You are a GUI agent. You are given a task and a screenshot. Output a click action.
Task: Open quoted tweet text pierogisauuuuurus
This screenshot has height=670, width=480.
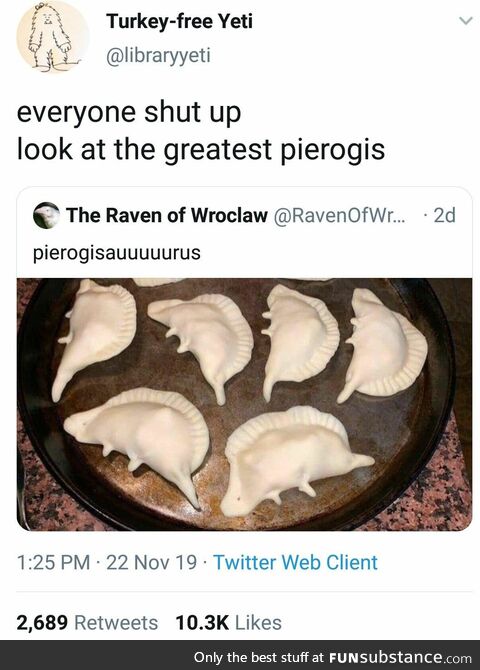(117, 253)
